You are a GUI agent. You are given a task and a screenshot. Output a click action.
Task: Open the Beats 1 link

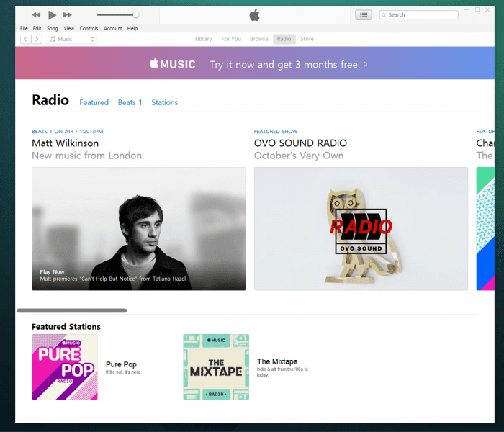[130, 102]
